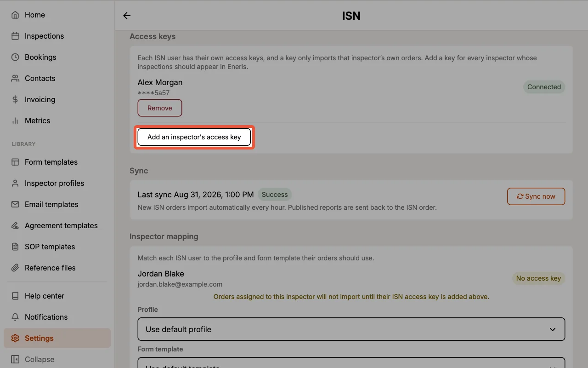Click the Alex Morgan name
Viewport: 588px width, 368px height.
coord(160,82)
